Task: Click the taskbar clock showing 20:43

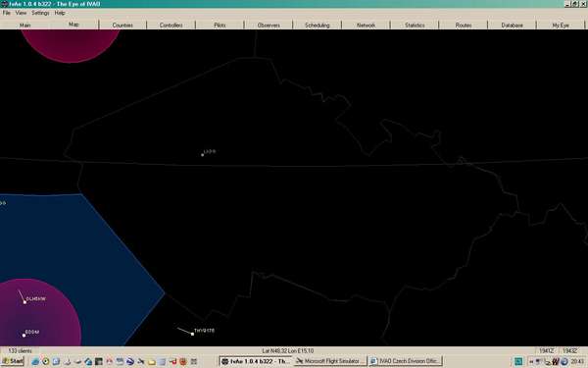Action: pos(577,361)
